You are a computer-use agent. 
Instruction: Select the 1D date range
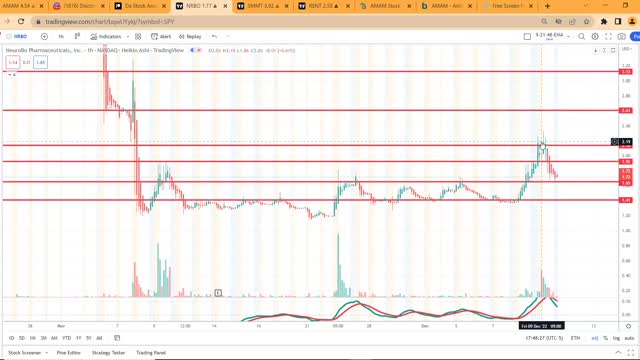click(x=11, y=338)
